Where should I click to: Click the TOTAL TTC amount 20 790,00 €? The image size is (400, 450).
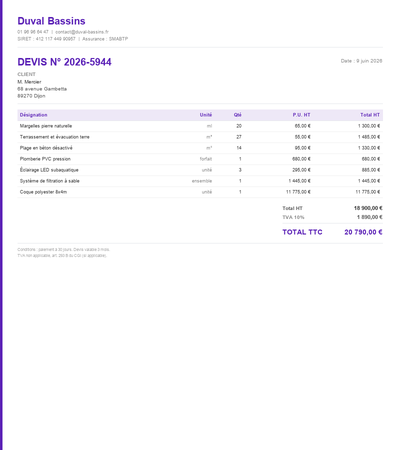pyautogui.click(x=363, y=232)
